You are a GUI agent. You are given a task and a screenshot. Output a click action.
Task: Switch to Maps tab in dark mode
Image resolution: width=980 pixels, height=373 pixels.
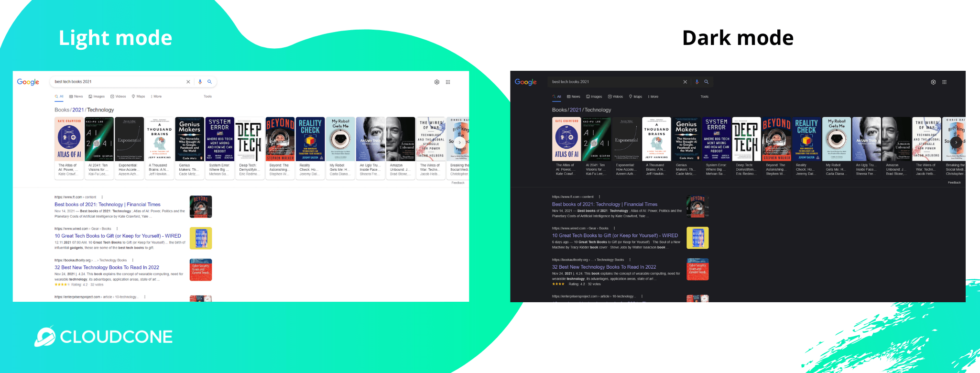pos(635,97)
